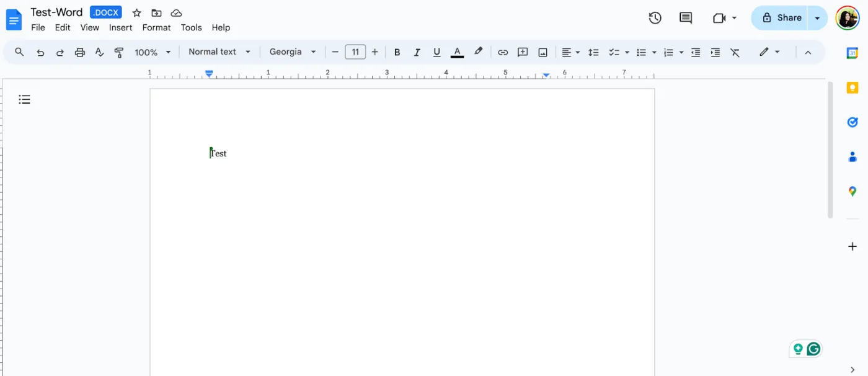Open the paragraph styles dropdown
This screenshot has width=868, height=376.
tap(219, 52)
